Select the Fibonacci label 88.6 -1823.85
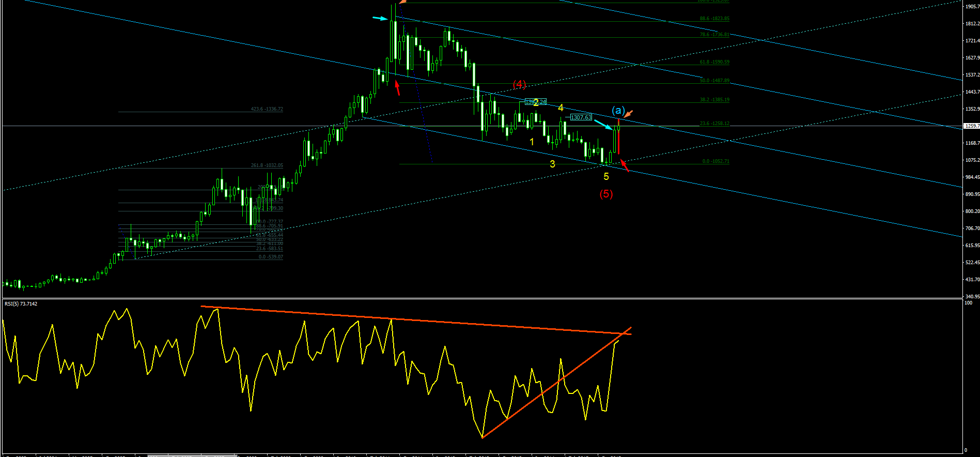980x457 pixels. tap(714, 19)
